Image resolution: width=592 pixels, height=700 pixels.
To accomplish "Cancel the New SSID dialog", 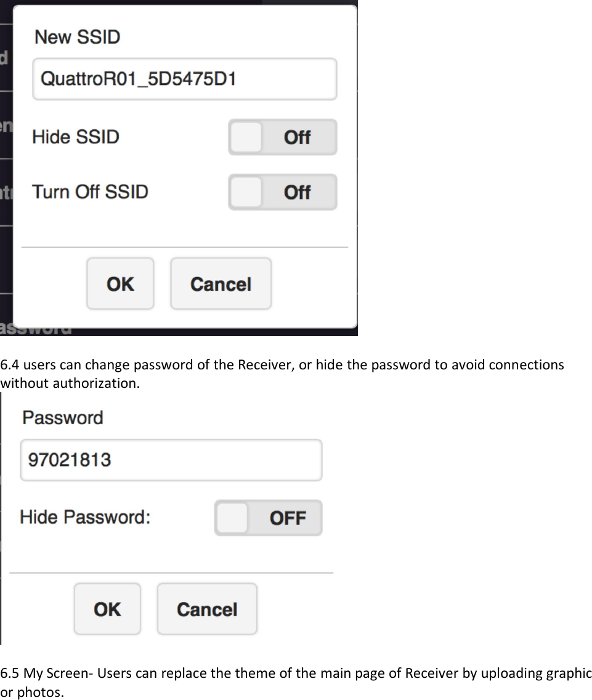I will point(220,284).
